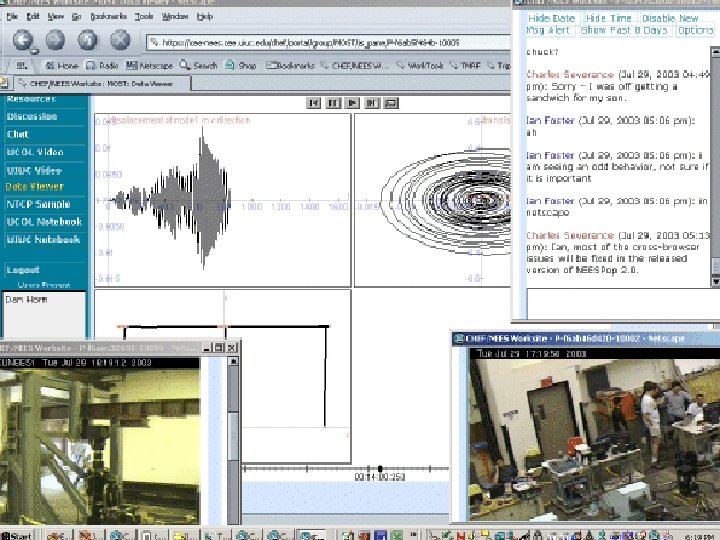Image resolution: width=720 pixels, height=540 pixels.
Task: Open chat Options
Action: point(695,31)
